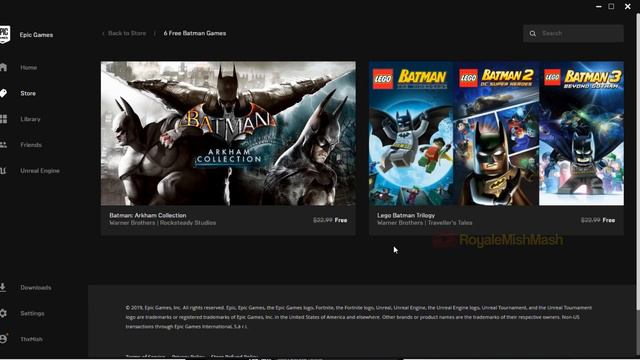The width and height of the screenshot is (640, 360).
Task: Click the Home house icon
Action: tap(3, 67)
